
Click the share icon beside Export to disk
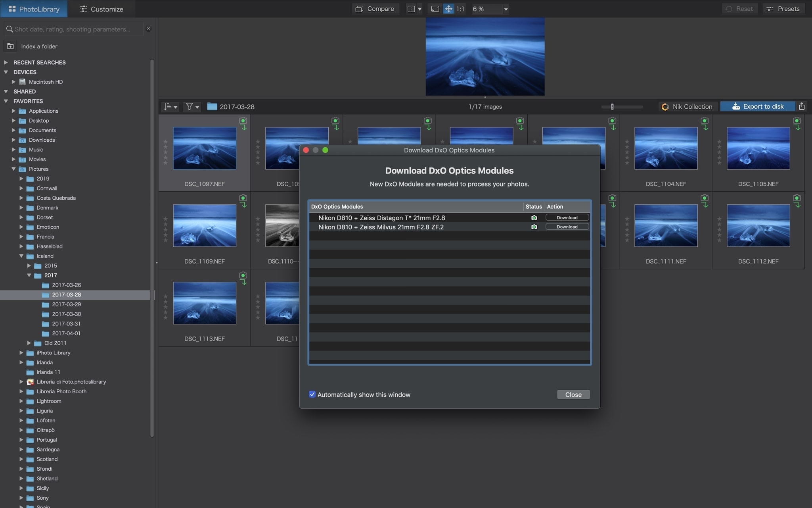[x=802, y=106]
